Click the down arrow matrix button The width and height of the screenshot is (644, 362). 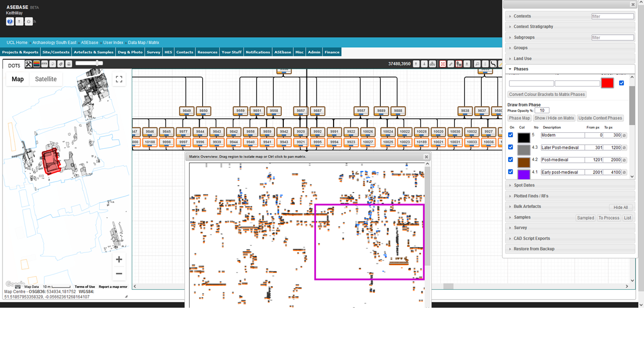coord(424,64)
